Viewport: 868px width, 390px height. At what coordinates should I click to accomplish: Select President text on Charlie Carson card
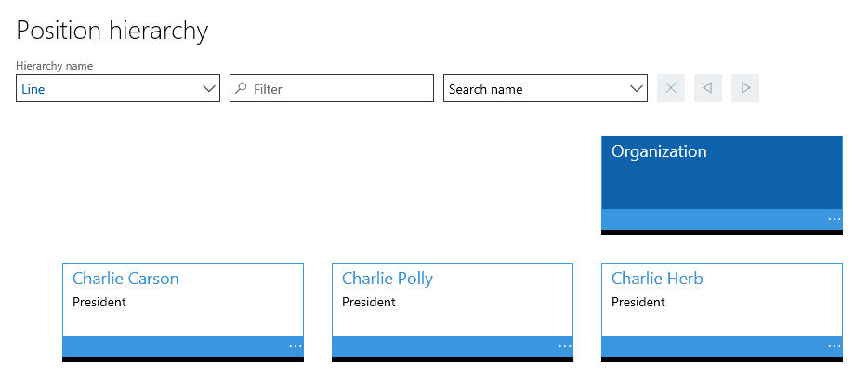[99, 302]
